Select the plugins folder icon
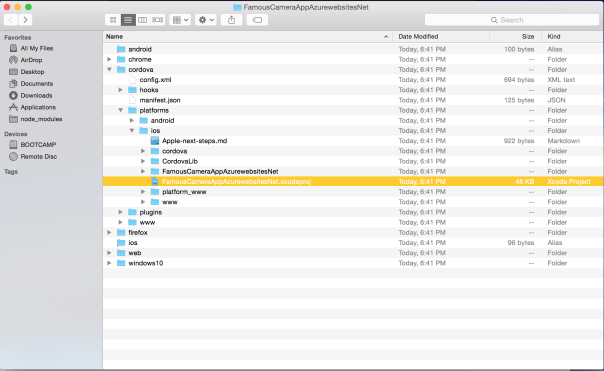 click(x=132, y=212)
